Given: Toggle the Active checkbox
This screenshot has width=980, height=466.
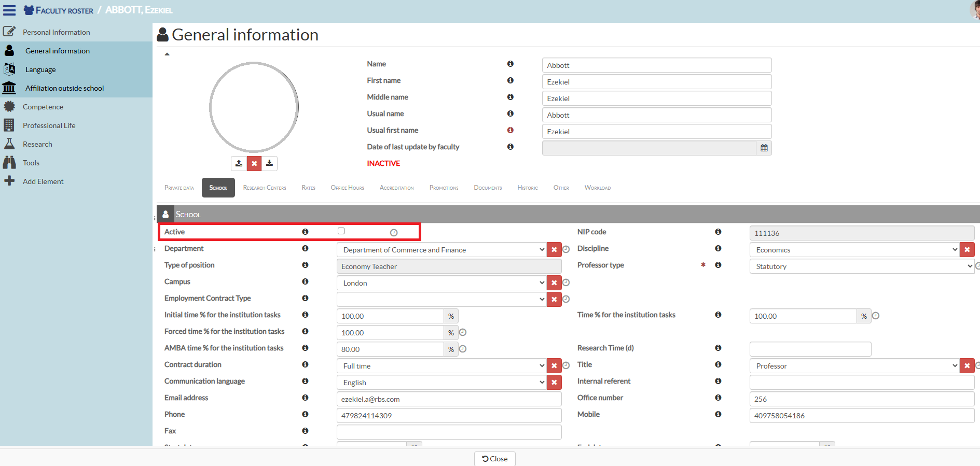Looking at the screenshot, I should pos(341,231).
